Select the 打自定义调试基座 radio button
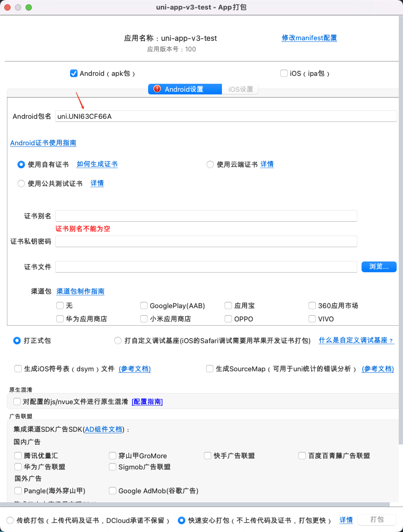403x532 pixels. [118, 341]
